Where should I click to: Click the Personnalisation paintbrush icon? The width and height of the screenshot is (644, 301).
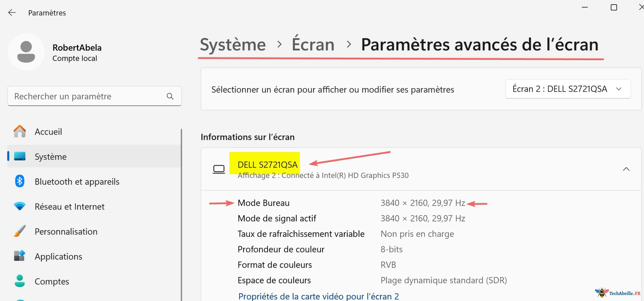coord(20,231)
